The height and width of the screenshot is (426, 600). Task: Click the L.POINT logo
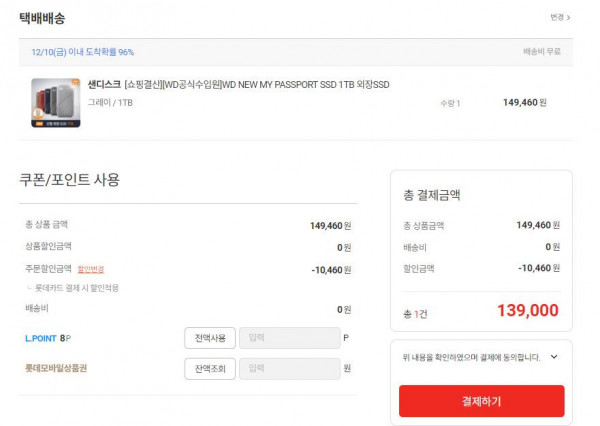(x=41, y=338)
